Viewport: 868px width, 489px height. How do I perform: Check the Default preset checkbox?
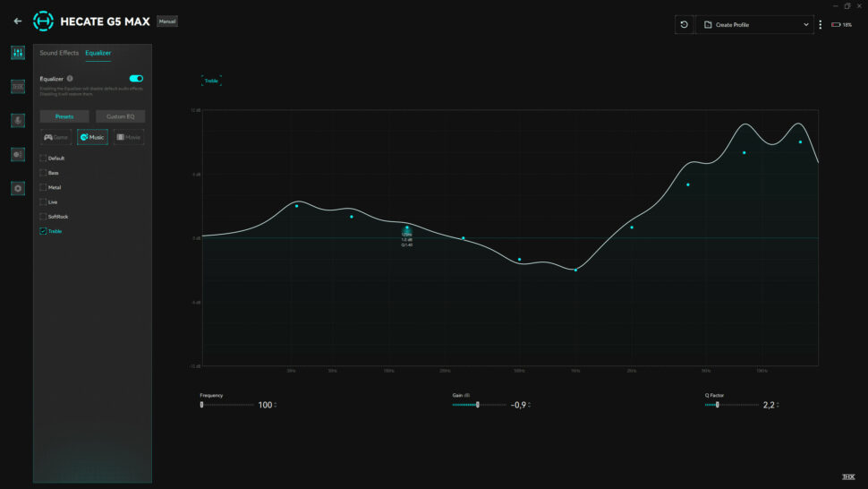pyautogui.click(x=43, y=159)
